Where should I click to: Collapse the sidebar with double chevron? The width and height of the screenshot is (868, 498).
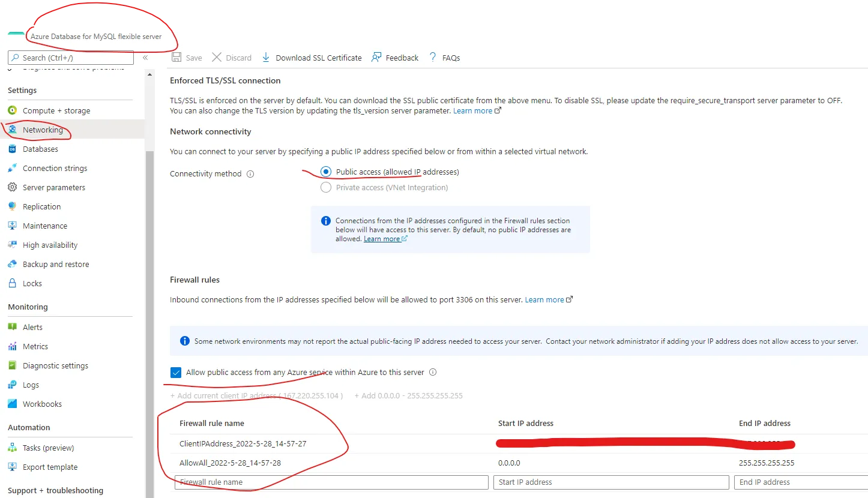[145, 58]
